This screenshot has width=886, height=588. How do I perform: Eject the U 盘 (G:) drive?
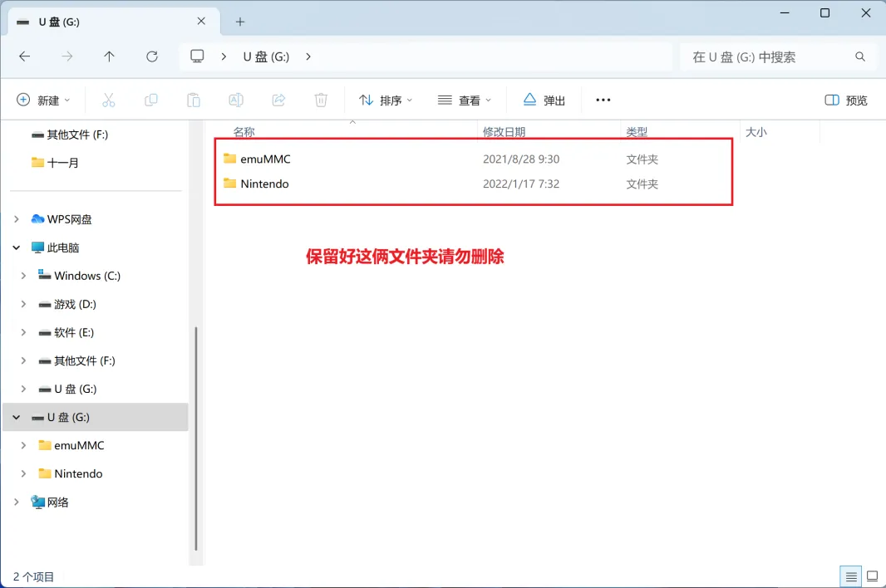544,99
